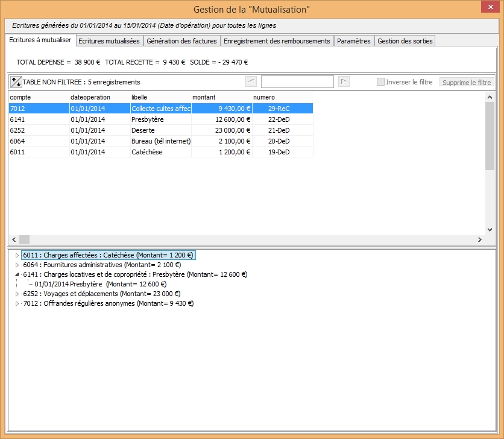This screenshot has width=504, height=439.
Task: Expand the 7012 Offrandes régulières anonymes node
Action: pos(17,304)
